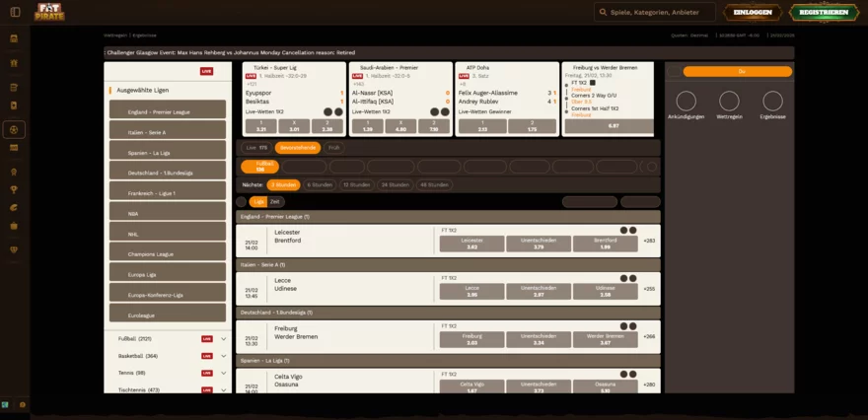Switch to the Früh tab

click(333, 148)
